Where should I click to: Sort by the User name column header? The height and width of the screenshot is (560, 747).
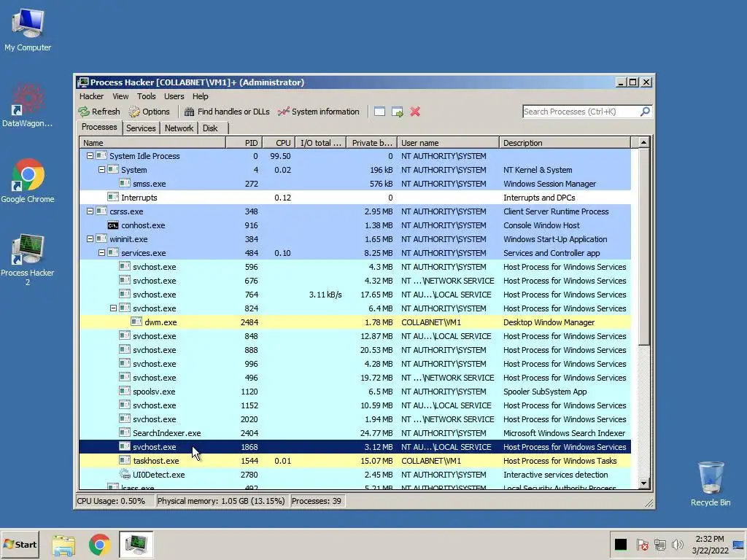449,143
